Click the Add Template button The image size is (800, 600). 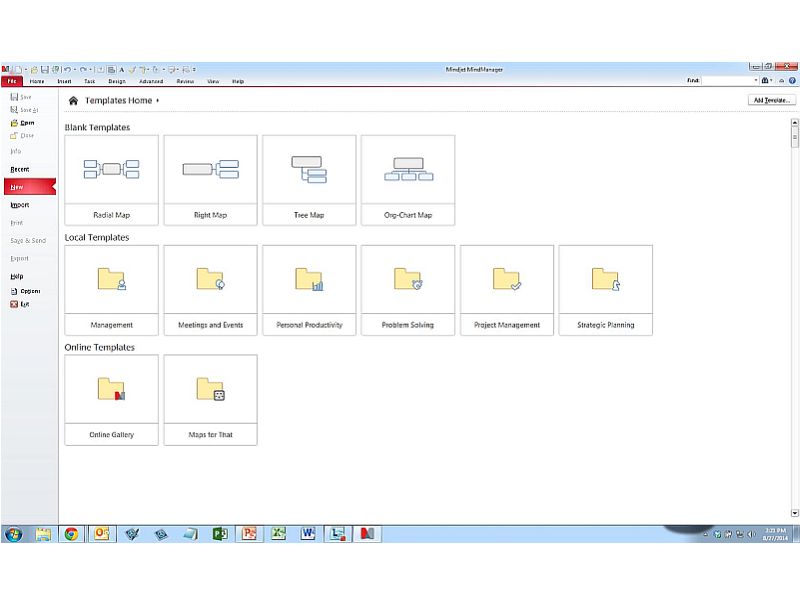771,100
